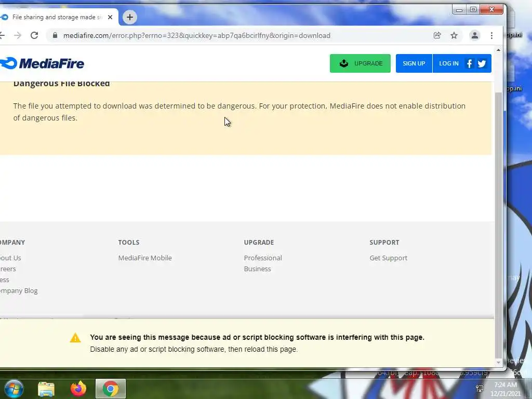Open Chrome's three-dot menu
This screenshot has width=532, height=399.
click(x=491, y=35)
